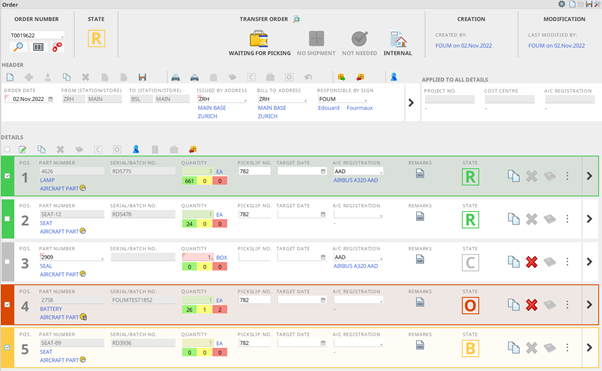This screenshot has height=371, width=602.
Task: Click the Not Needed checkmark icon
Action: (x=359, y=38)
